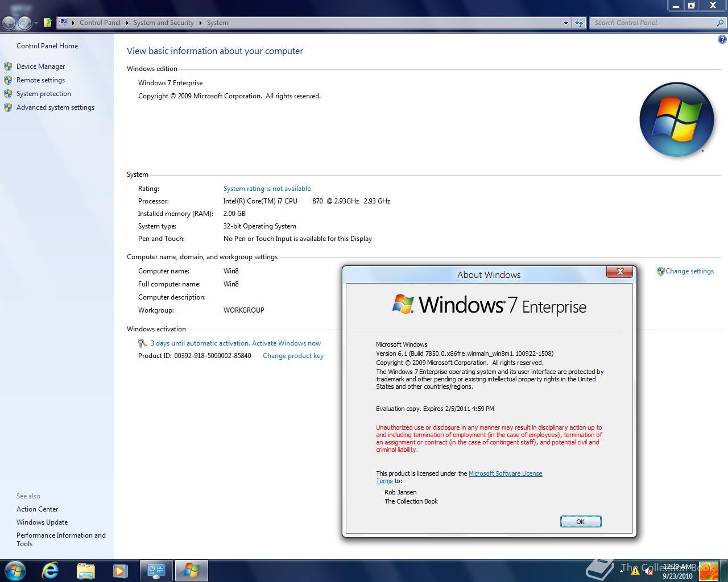
Task: Click the Change product key link
Action: pyautogui.click(x=293, y=356)
